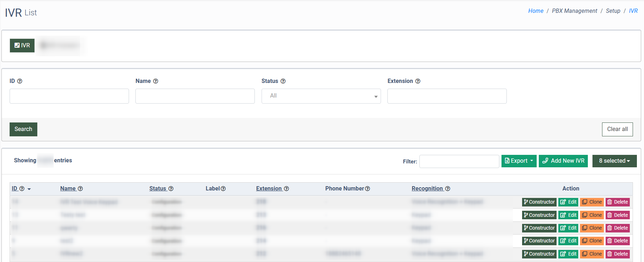Open the Status filter dropdown showing All
The height and width of the screenshot is (262, 644).
coord(321,96)
